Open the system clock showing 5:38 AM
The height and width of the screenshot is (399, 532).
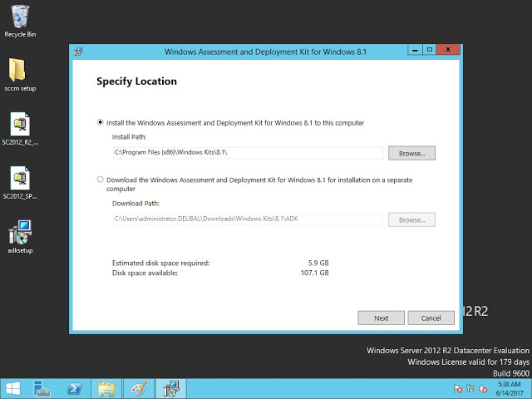(x=509, y=388)
